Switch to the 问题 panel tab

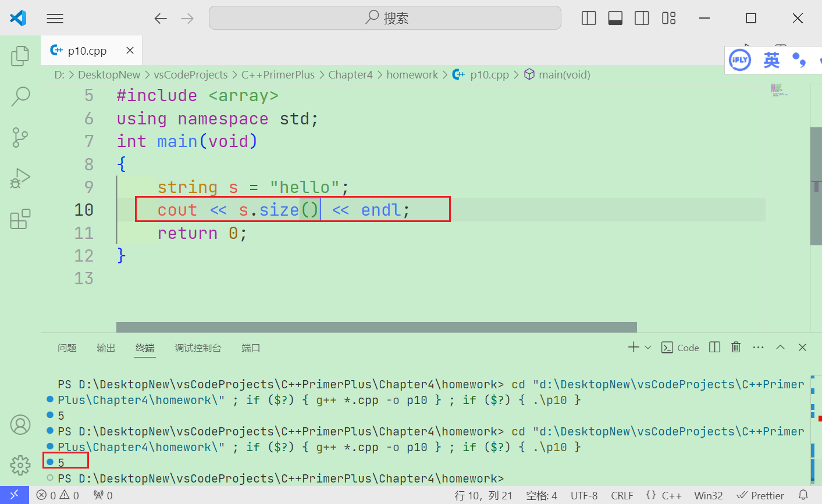67,348
